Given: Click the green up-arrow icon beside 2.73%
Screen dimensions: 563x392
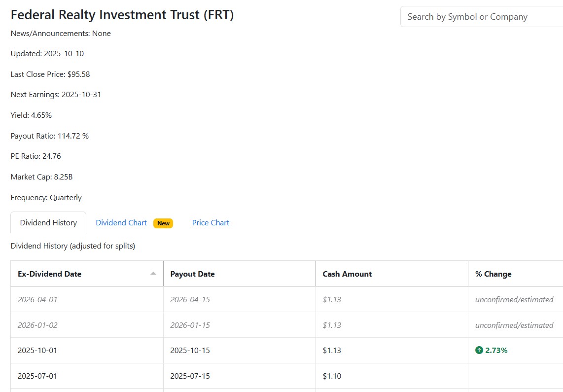Looking at the screenshot, I should click(x=479, y=350).
